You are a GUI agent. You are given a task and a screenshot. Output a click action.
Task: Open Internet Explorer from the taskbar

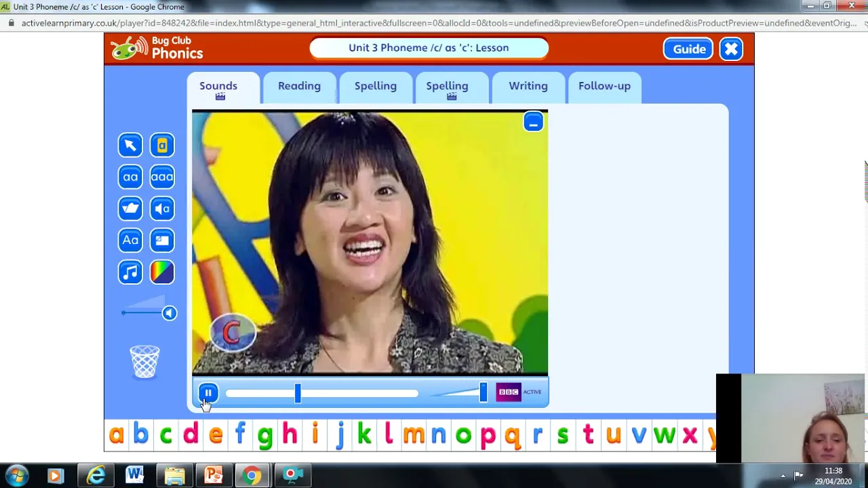click(x=95, y=476)
